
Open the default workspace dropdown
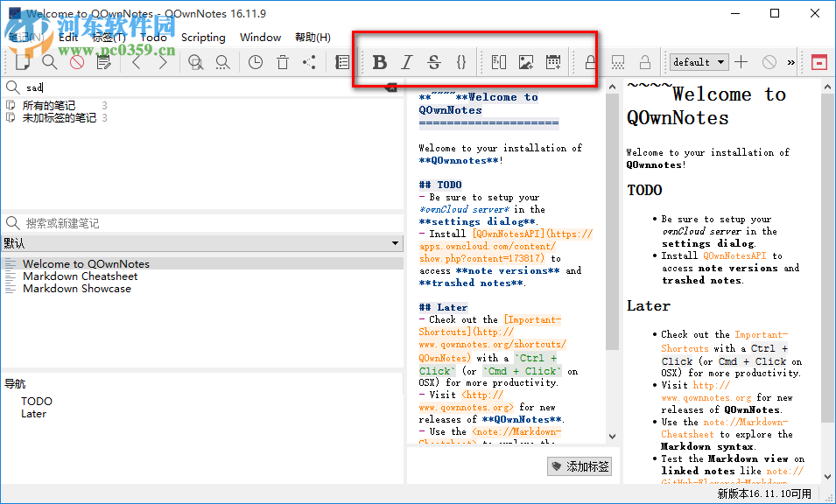(x=699, y=62)
